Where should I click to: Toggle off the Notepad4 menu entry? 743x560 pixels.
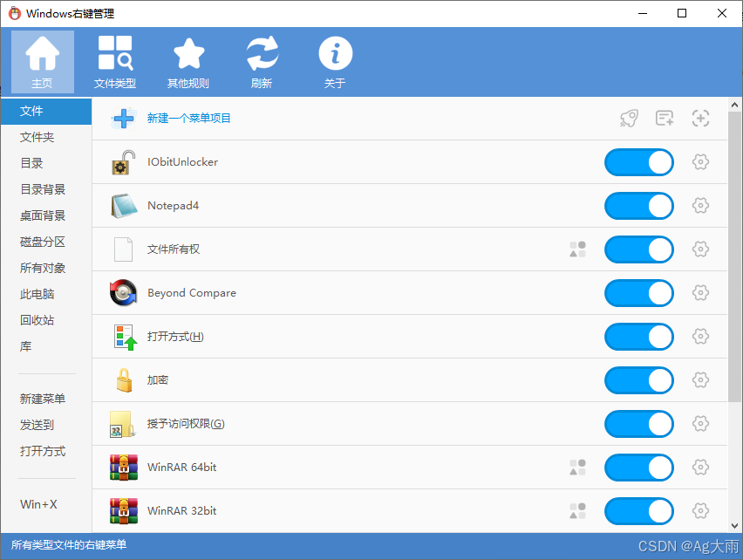click(x=638, y=206)
